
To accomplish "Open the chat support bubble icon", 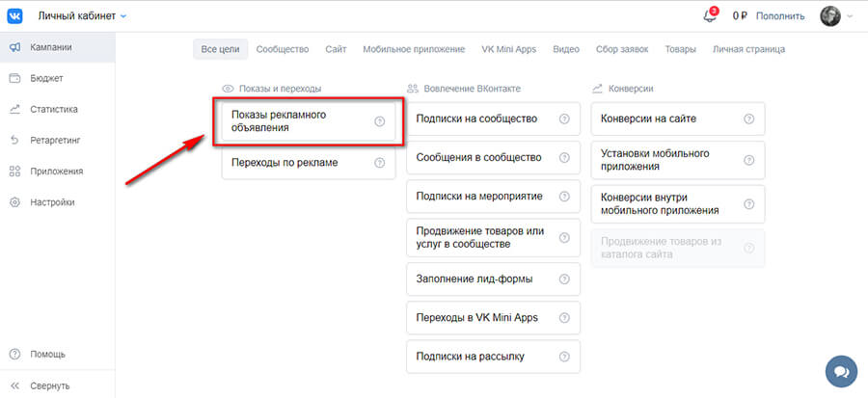I will coord(841,371).
